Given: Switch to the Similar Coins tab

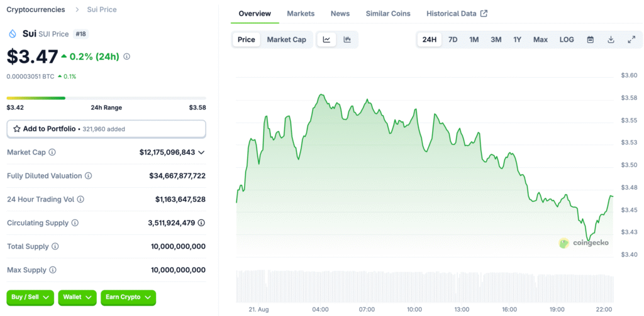Looking at the screenshot, I should click(x=388, y=14).
